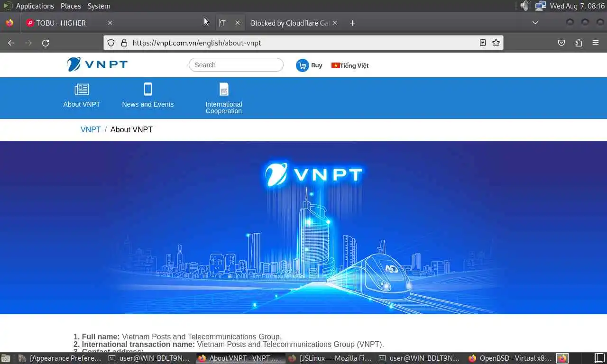Toggle reader view

[x=483, y=43]
